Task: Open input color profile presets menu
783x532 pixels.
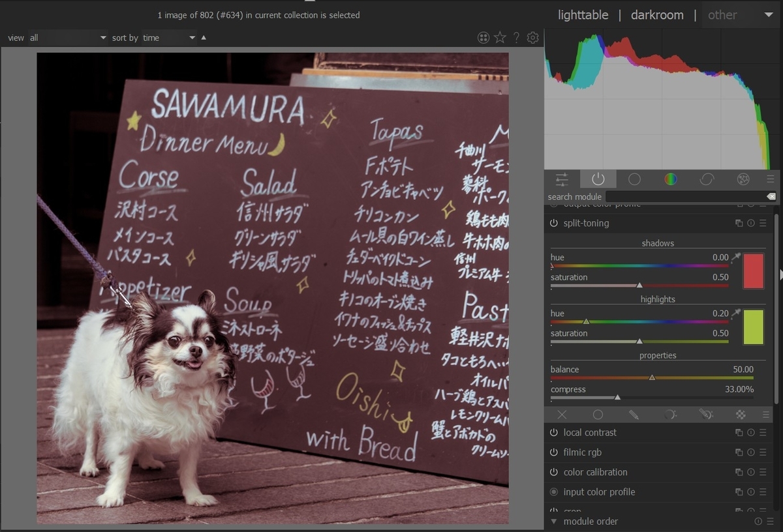Action: pos(763,492)
